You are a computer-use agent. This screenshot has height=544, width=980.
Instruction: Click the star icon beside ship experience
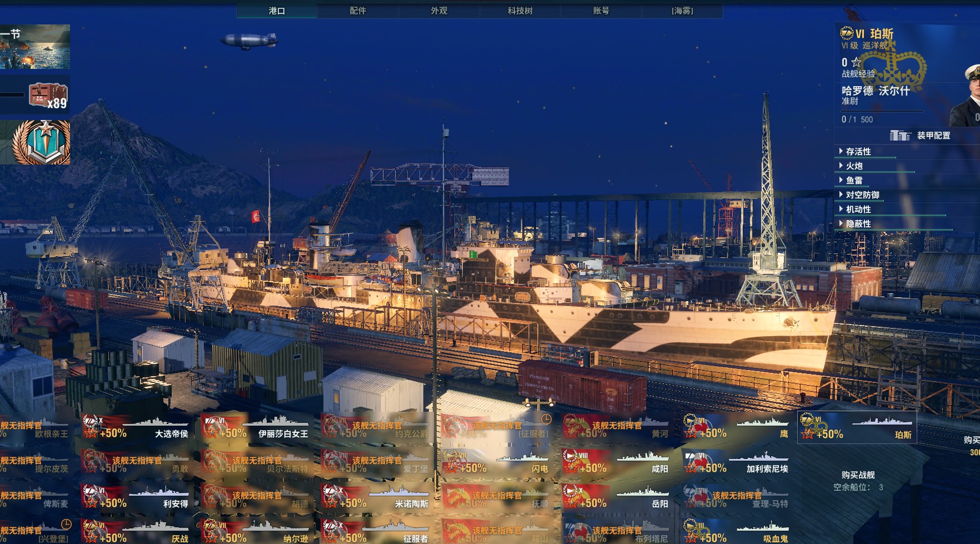coord(856,62)
